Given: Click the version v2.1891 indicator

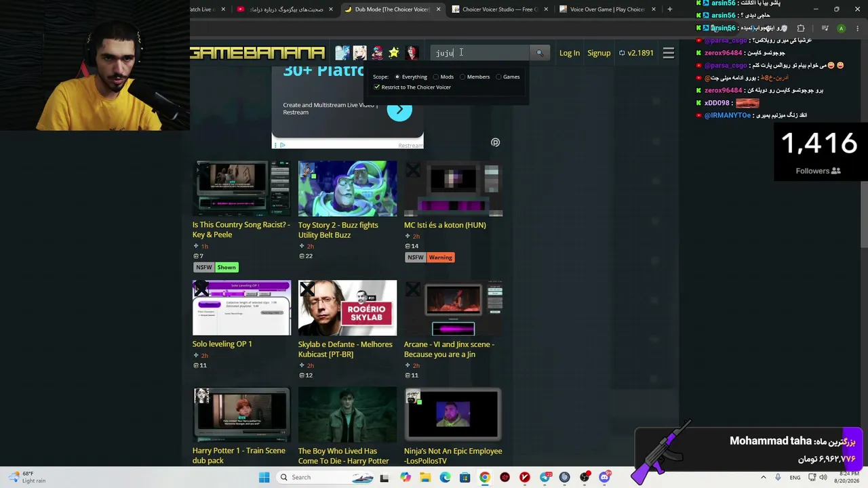Looking at the screenshot, I should [x=636, y=53].
